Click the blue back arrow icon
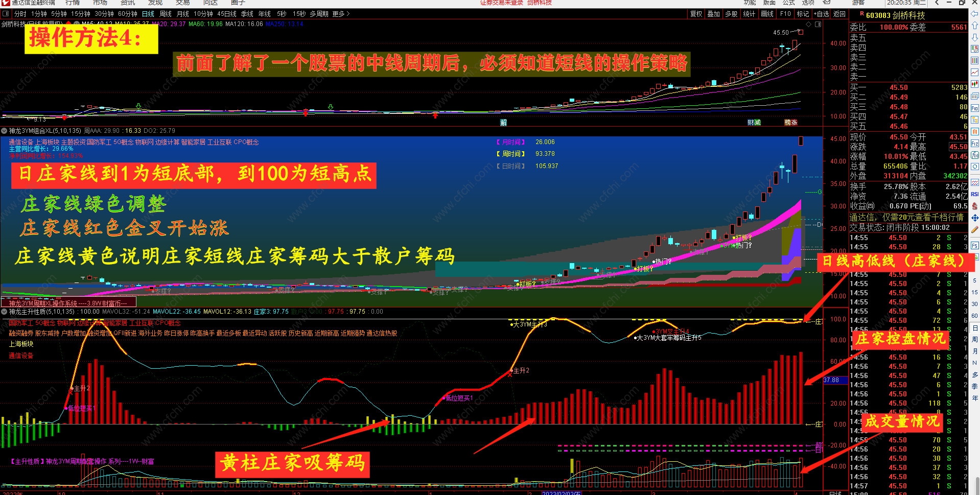The height and width of the screenshot is (495, 980). pos(975,14)
